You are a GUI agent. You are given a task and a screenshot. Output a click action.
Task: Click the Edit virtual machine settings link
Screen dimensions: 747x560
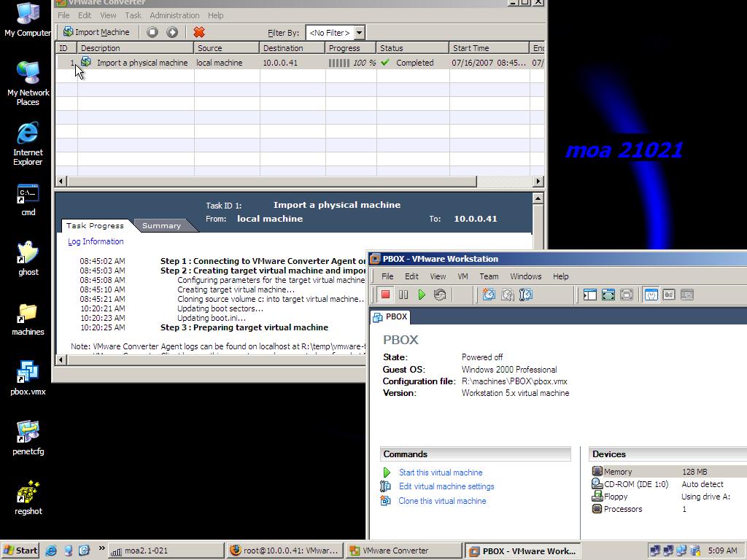pos(446,486)
